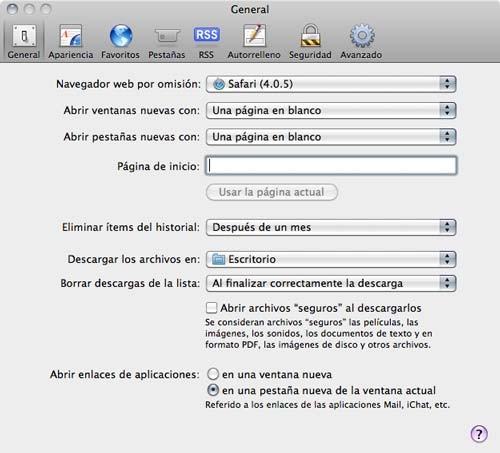Viewport: 500px width, 453px height.
Task: Click the 'Abrir ventanas nuevas con:' label
Action: 132,110
